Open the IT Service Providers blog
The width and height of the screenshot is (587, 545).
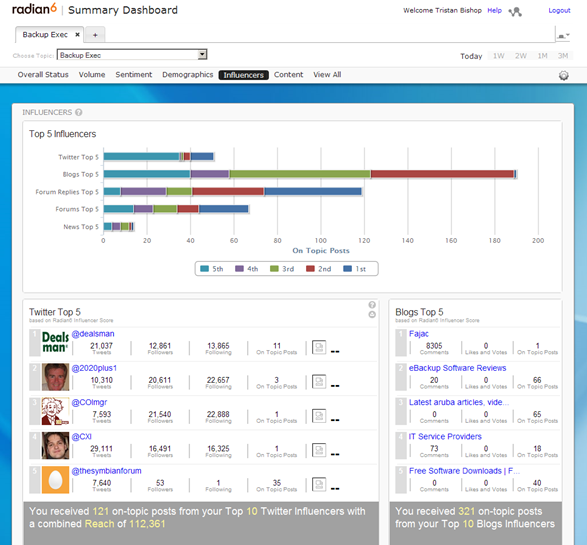click(445, 436)
